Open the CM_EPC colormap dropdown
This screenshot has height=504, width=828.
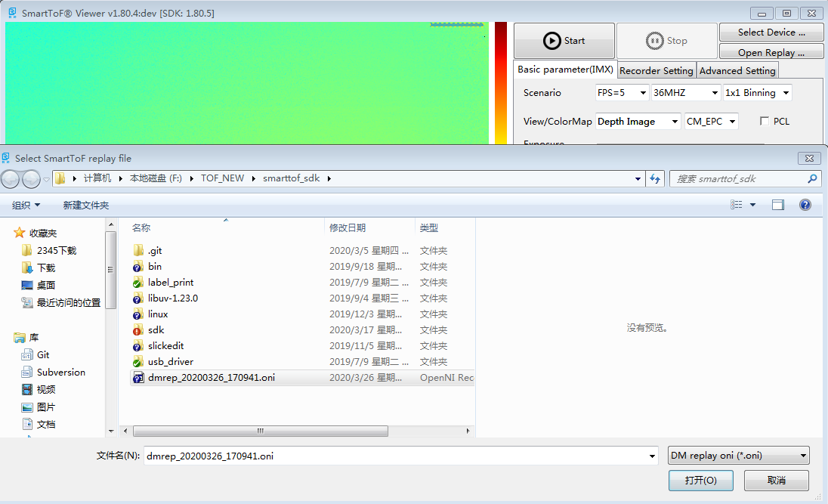(711, 121)
